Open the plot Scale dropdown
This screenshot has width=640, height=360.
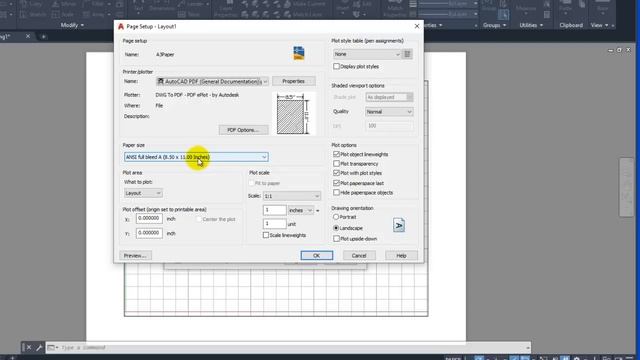tap(292, 196)
